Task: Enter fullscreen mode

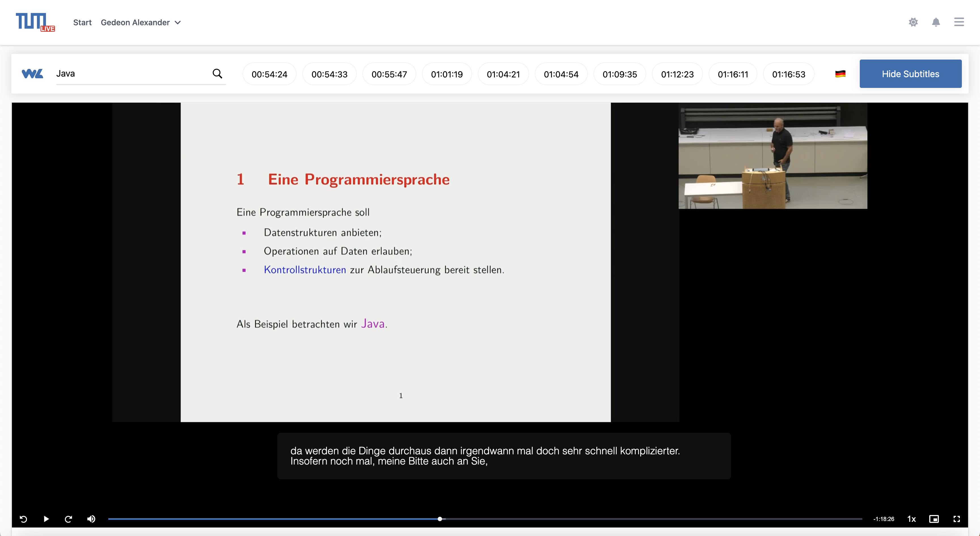Action: tap(956, 519)
